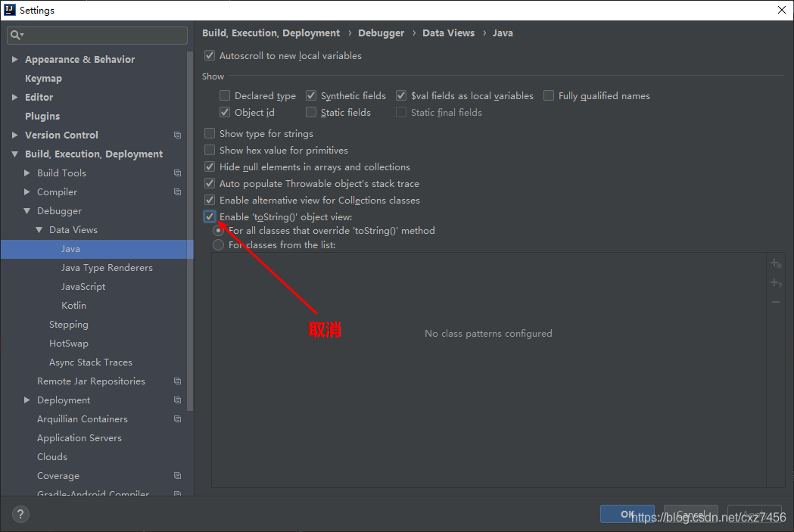Viewport: 794px width, 532px height.
Task: Click the remove (minus) icon in list toolbar
Action: pyautogui.click(x=776, y=302)
